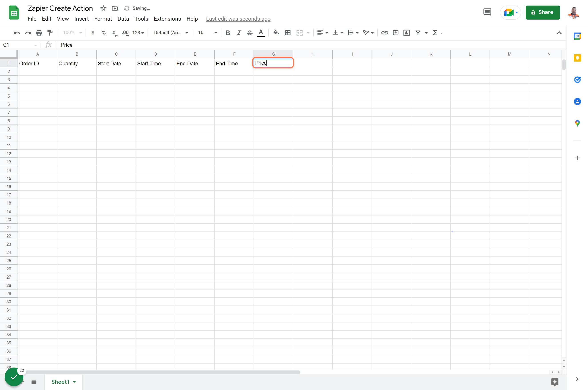588x390 pixels.
Task: Click the Insert chart icon
Action: click(x=407, y=33)
